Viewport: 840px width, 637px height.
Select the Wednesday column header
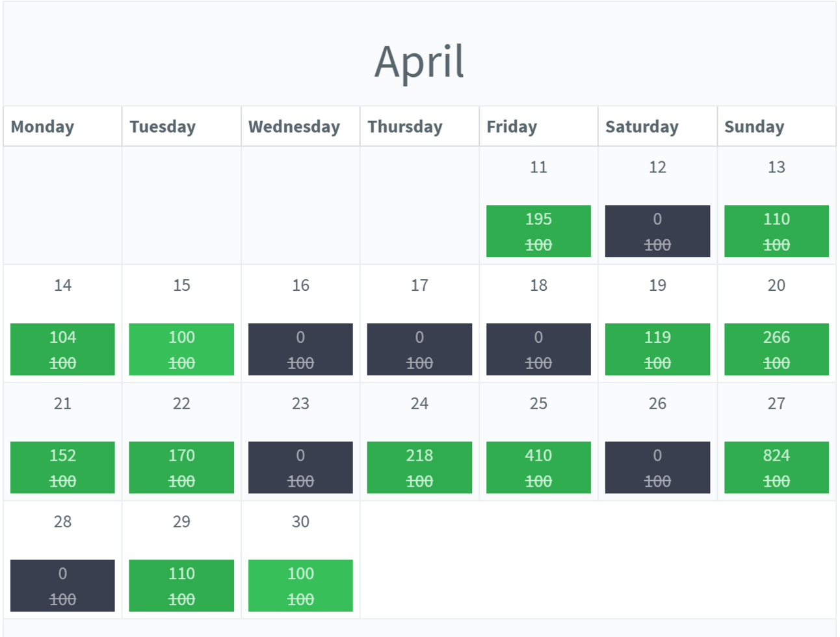click(294, 126)
